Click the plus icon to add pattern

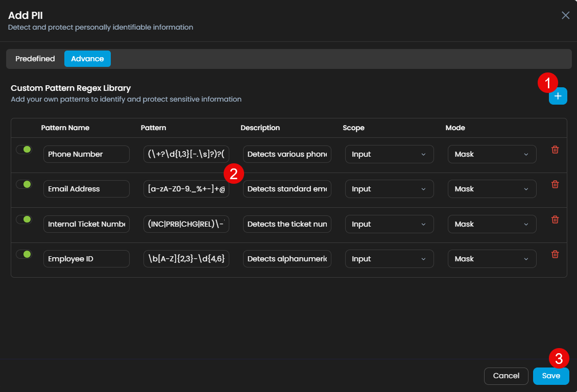tap(558, 96)
